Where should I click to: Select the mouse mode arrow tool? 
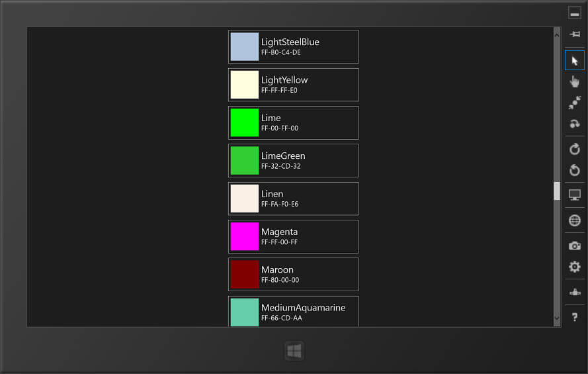575,60
